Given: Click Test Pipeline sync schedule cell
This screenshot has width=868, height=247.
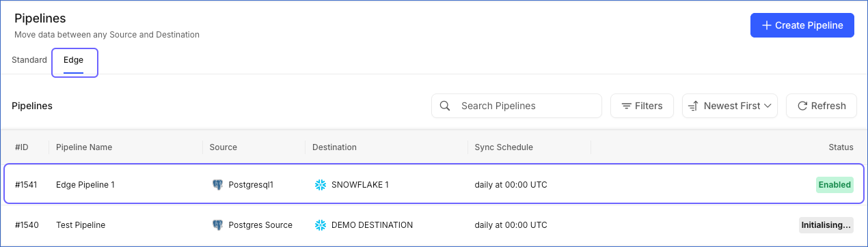Looking at the screenshot, I should (x=511, y=224).
